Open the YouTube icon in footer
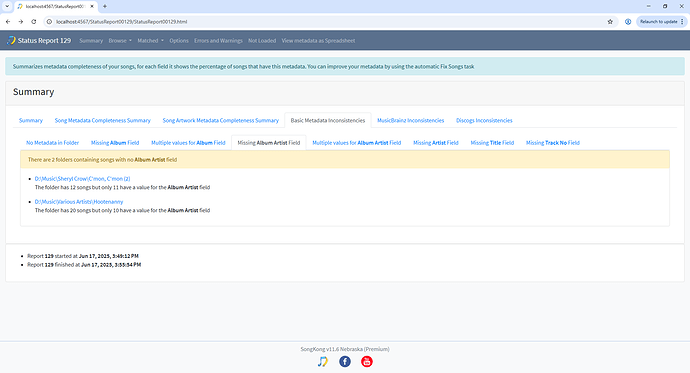This screenshot has width=690, height=373. (367, 362)
